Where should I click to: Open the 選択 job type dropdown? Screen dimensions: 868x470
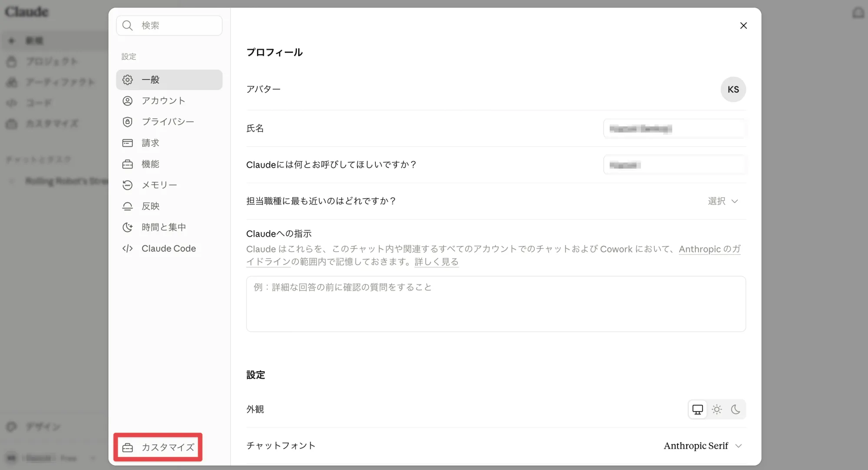723,201
